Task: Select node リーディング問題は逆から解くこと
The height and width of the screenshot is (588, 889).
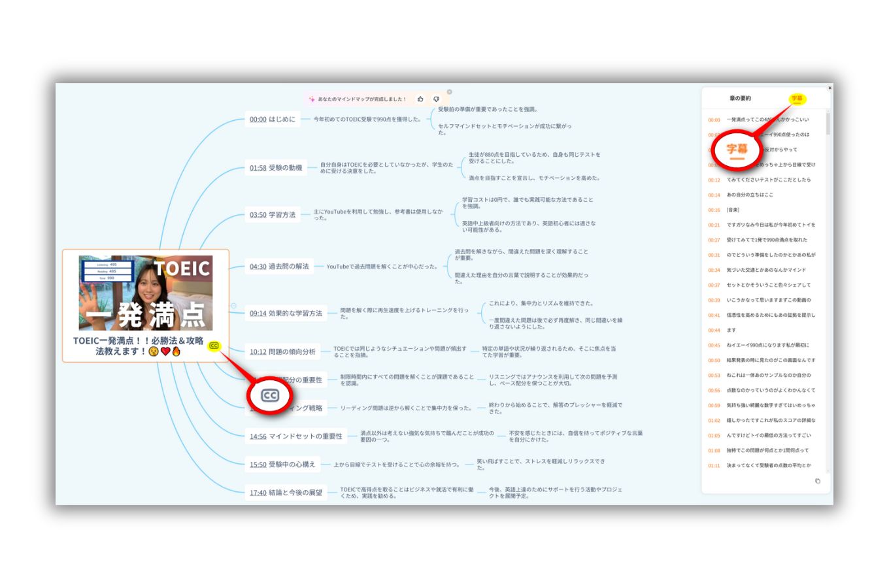Action: (406, 408)
